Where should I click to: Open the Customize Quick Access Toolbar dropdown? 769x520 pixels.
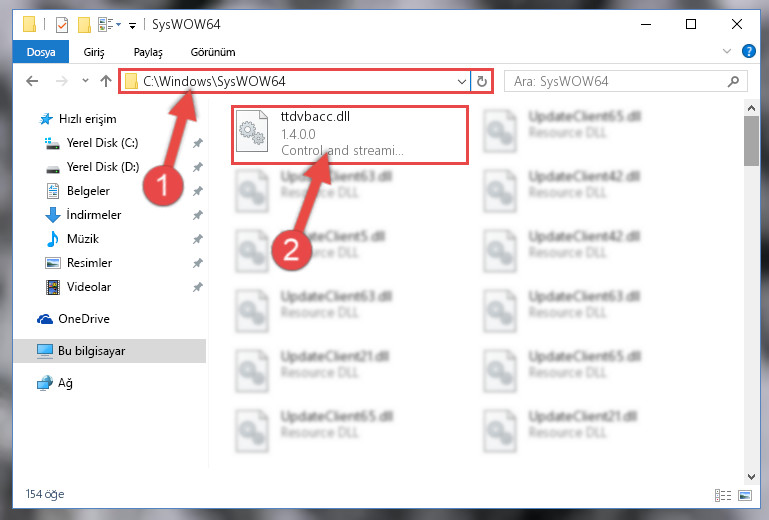tap(132, 26)
